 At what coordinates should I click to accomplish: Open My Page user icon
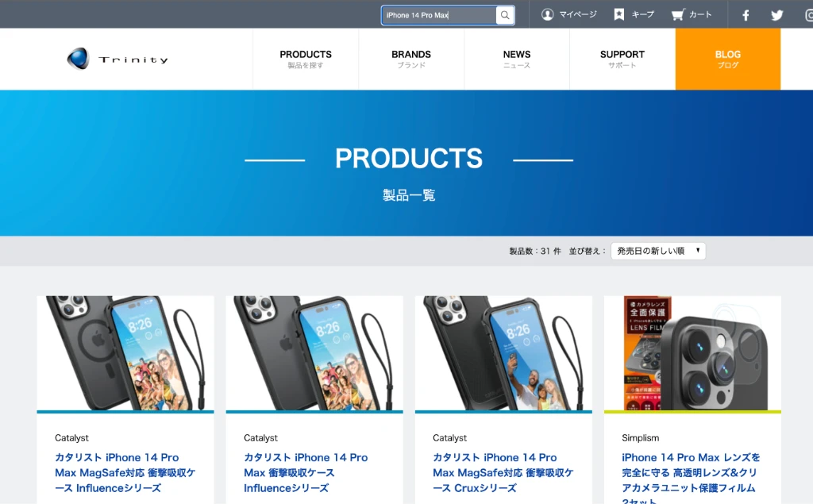coord(548,14)
